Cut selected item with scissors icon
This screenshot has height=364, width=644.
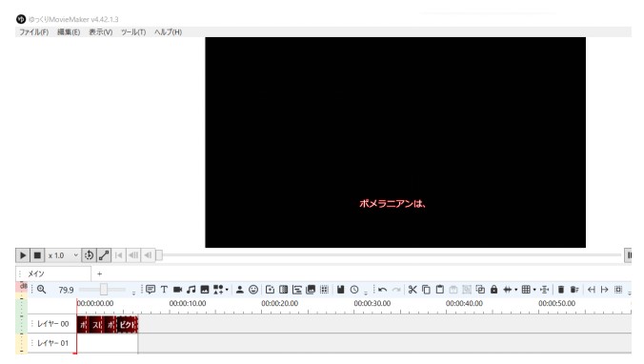point(413,290)
